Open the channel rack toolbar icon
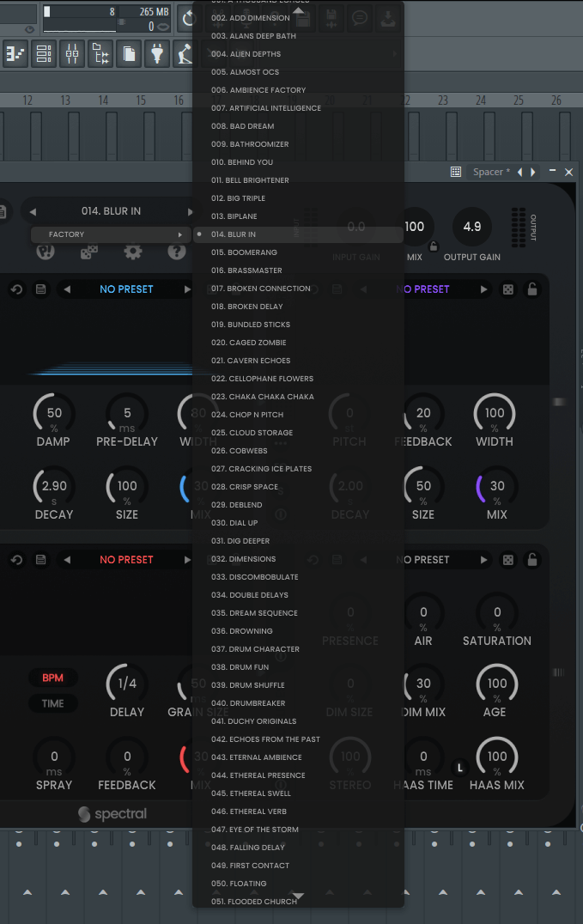Screen dimensions: 583x924 click(44, 54)
